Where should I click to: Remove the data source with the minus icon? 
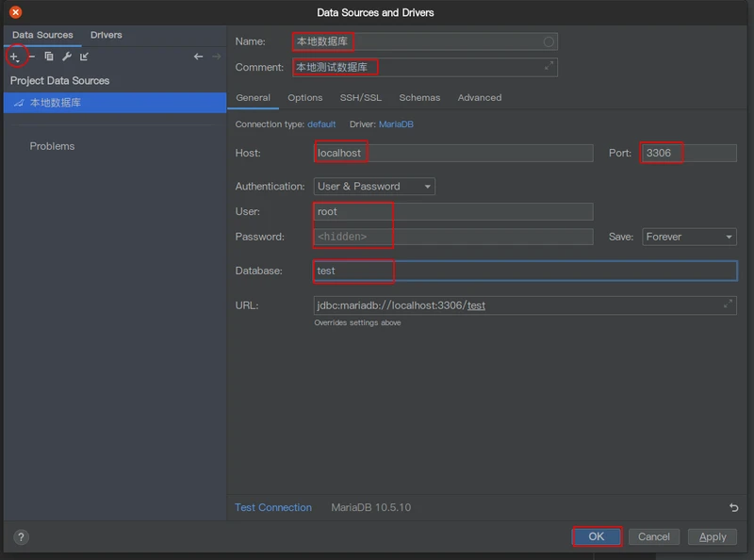(x=32, y=57)
